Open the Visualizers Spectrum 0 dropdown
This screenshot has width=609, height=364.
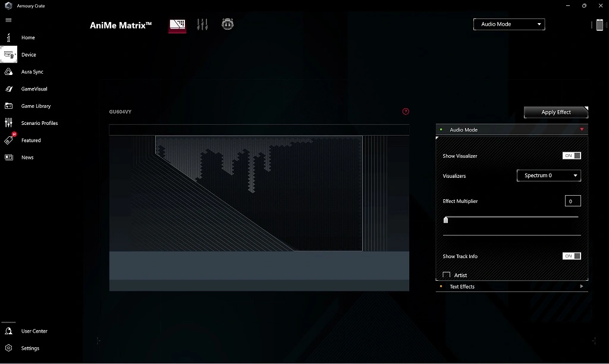[549, 175]
